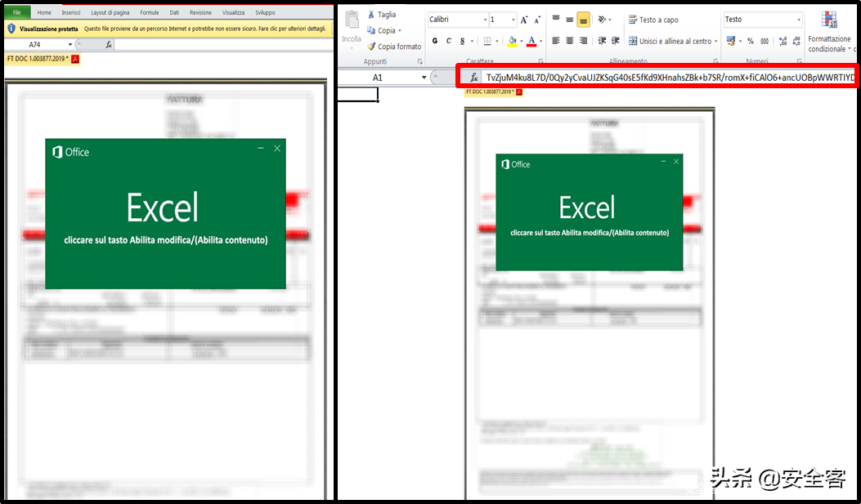Increase font size with the large A icon

point(524,20)
